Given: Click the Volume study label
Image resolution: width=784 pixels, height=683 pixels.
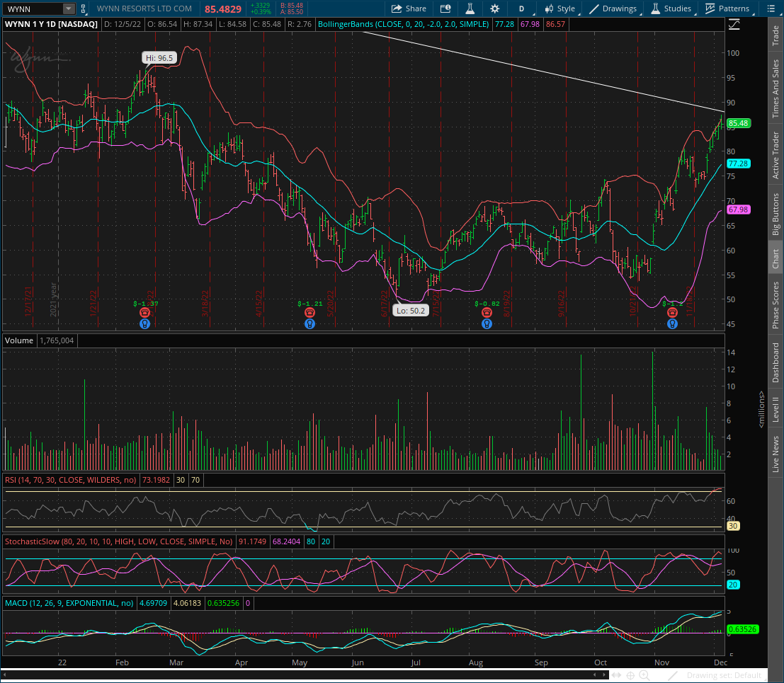Looking at the screenshot, I should 19,340.
